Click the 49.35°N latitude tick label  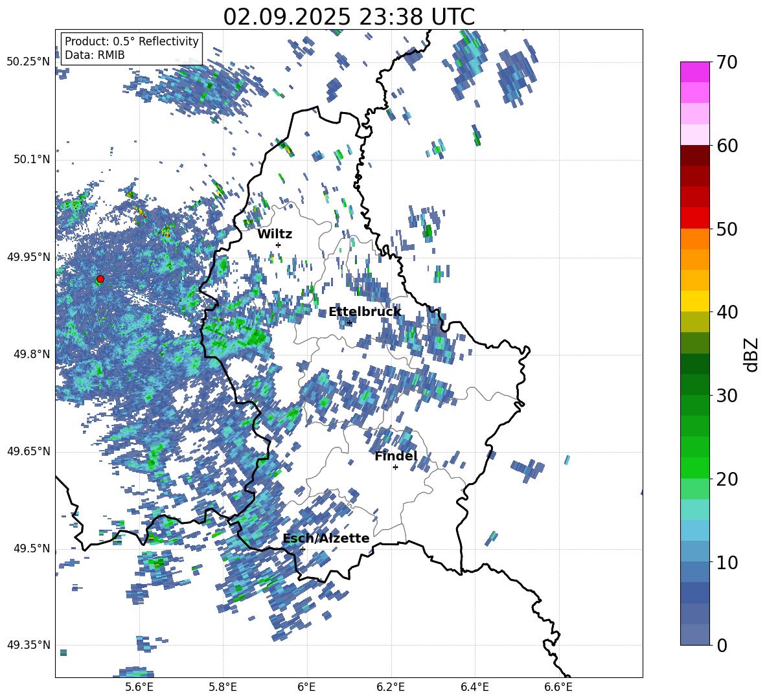click(28, 645)
